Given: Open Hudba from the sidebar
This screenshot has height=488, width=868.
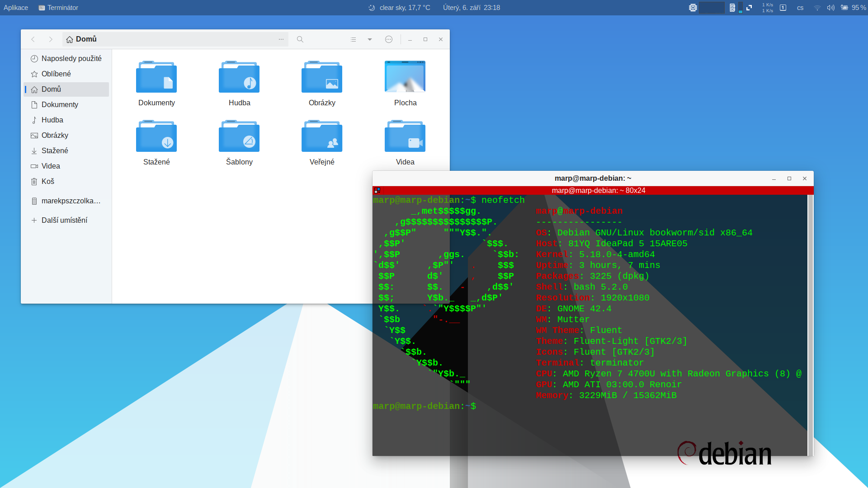Looking at the screenshot, I should tap(66, 120).
